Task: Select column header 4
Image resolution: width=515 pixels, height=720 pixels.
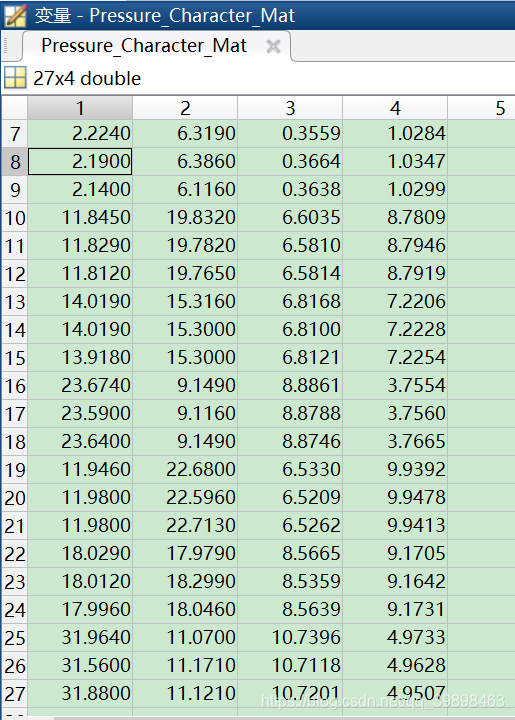Action: click(x=395, y=108)
